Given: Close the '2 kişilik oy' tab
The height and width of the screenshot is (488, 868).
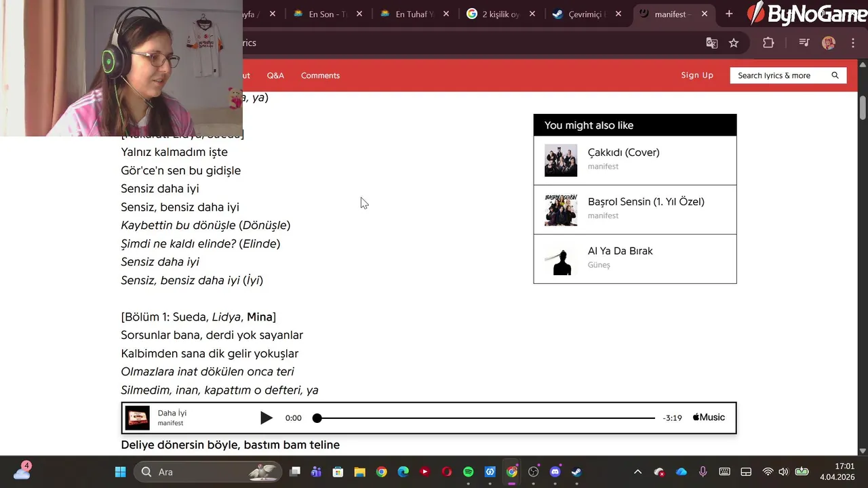Looking at the screenshot, I should click(x=532, y=14).
